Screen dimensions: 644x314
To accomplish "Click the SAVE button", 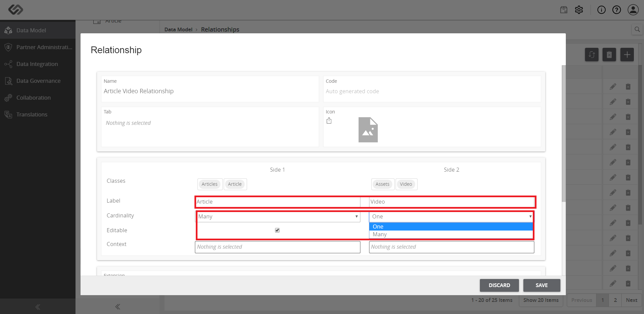I will [542, 285].
